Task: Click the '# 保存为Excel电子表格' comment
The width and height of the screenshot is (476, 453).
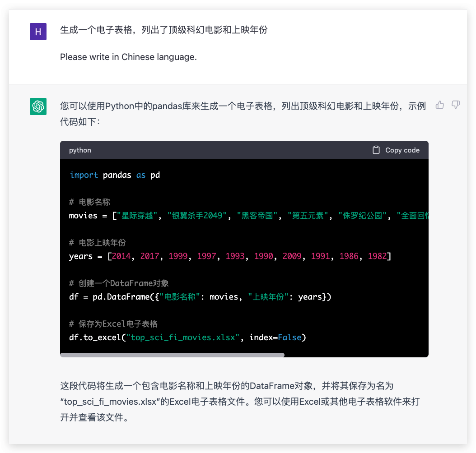Action: click(x=113, y=324)
